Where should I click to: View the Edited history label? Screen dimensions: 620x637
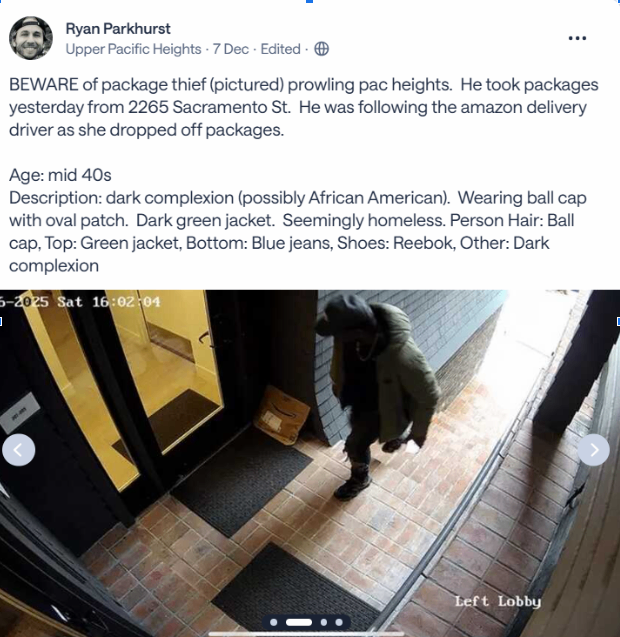(x=280, y=49)
